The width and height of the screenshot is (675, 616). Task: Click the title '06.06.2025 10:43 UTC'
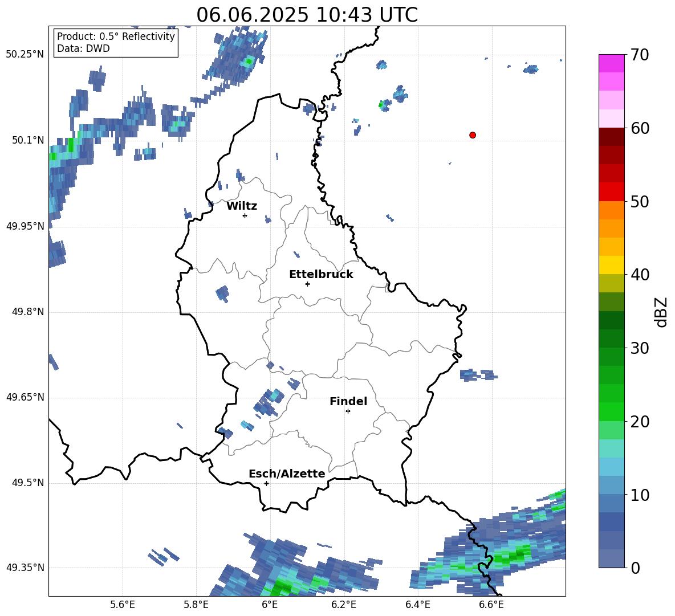pos(307,15)
